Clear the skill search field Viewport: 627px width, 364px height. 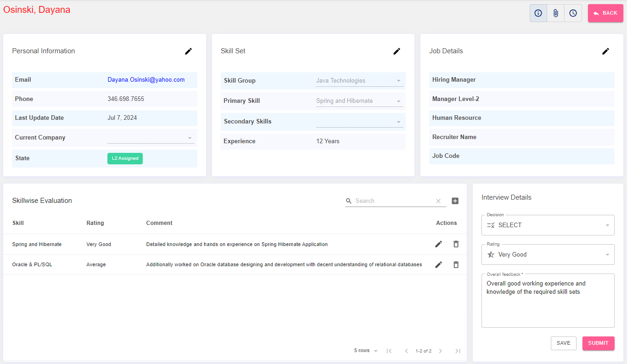pyautogui.click(x=438, y=201)
